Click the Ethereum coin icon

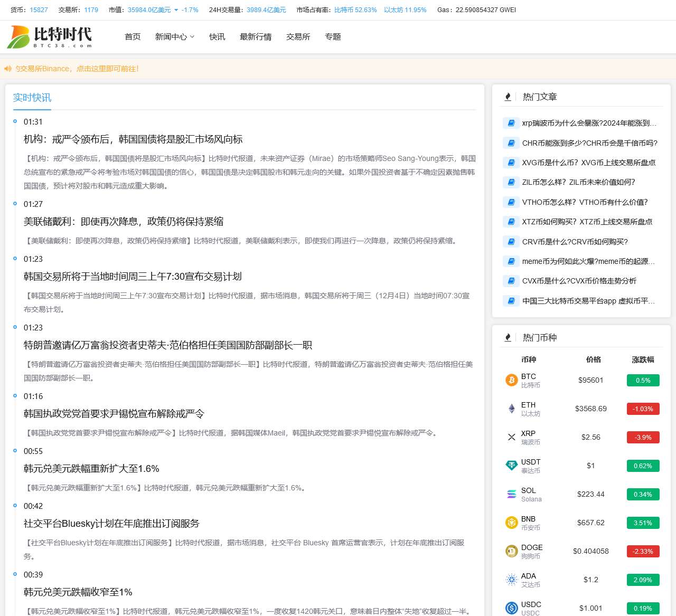(x=511, y=409)
